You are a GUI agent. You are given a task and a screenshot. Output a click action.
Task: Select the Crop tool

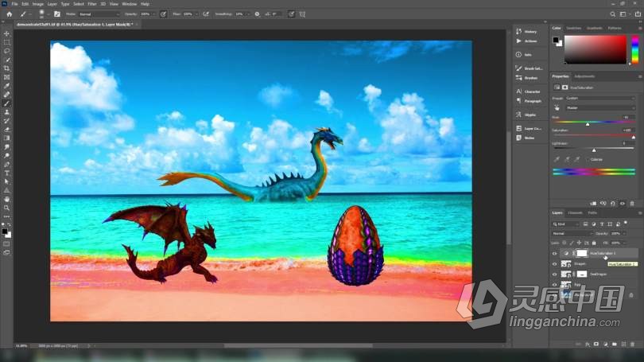pyautogui.click(x=6, y=68)
